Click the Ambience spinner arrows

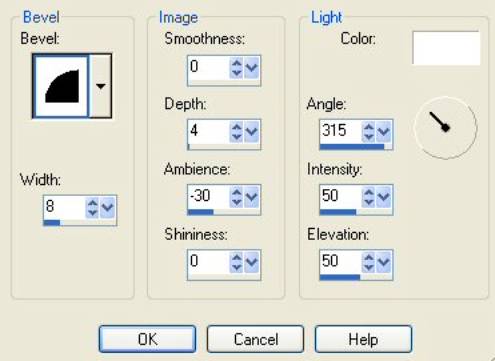236,197
